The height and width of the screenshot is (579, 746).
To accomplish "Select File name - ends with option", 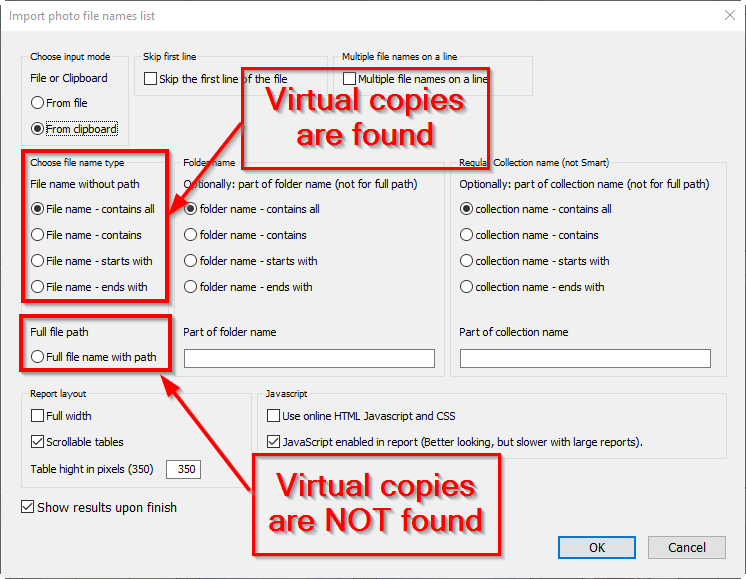I will (38, 287).
